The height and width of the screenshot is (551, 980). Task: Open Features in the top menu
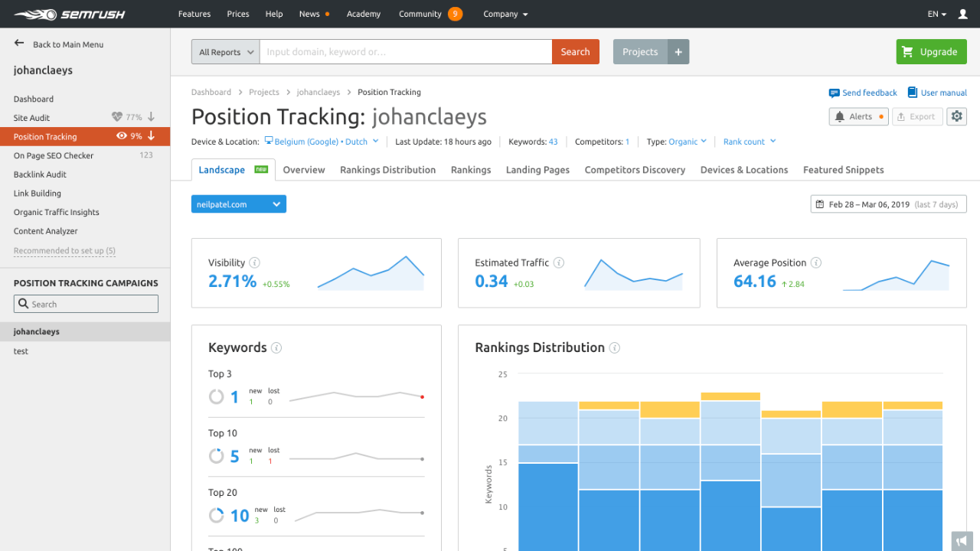tap(194, 14)
